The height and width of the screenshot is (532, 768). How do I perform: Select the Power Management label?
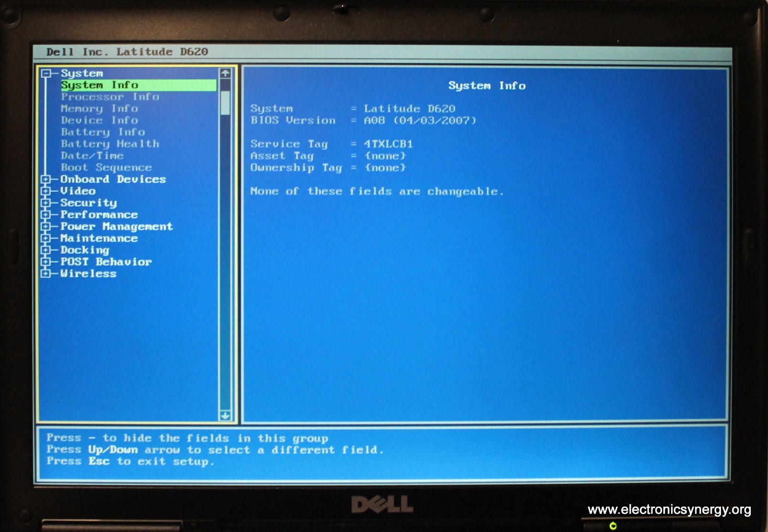tap(117, 226)
